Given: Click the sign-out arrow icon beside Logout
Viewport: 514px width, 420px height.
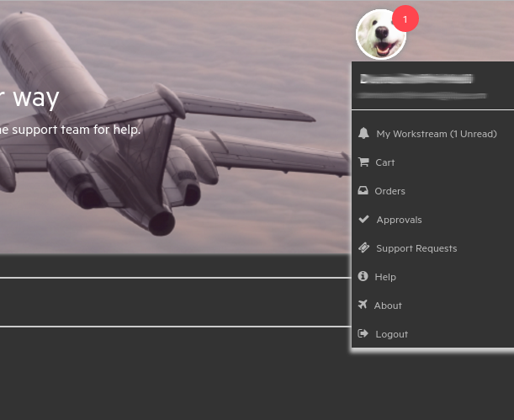Looking at the screenshot, I should click(363, 334).
